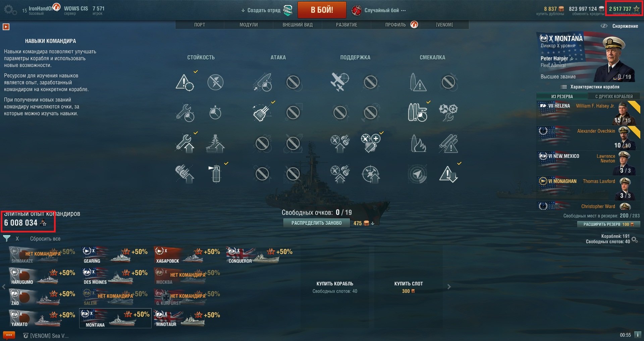Toggle the checked shell-loading skill in Атака
This screenshot has width=644, height=341.
262,113
